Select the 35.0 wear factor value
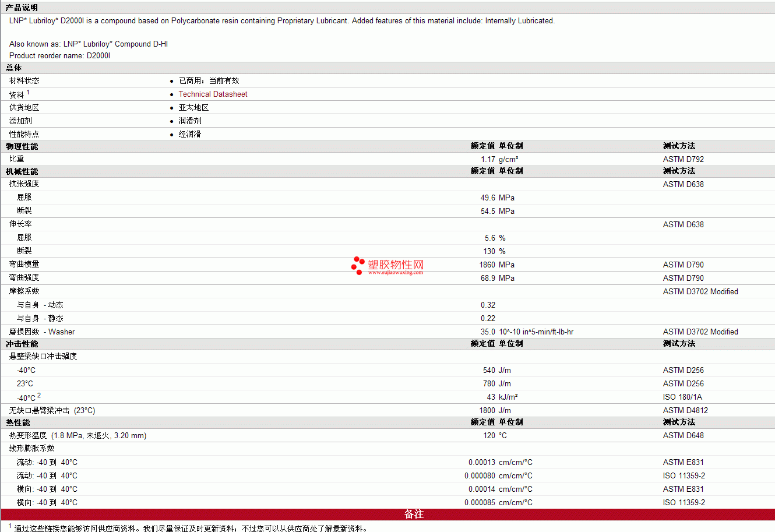This screenshot has height=532, width=775. coord(488,332)
